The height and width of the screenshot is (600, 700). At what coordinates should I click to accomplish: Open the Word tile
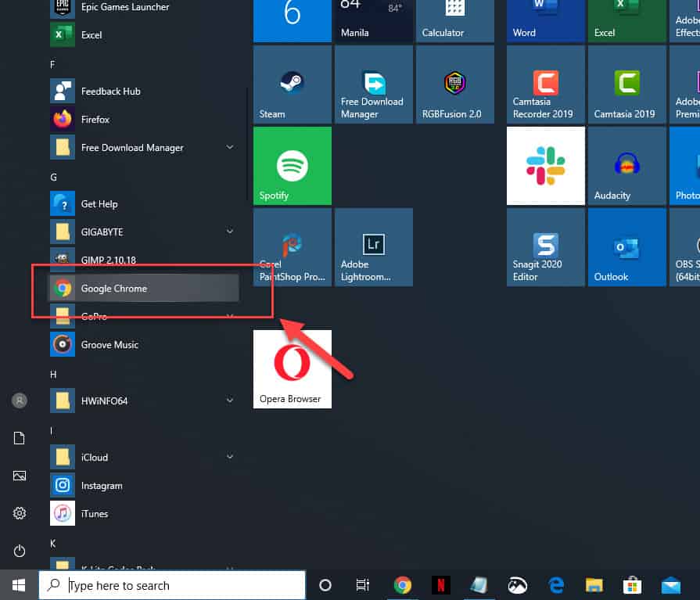point(546,21)
